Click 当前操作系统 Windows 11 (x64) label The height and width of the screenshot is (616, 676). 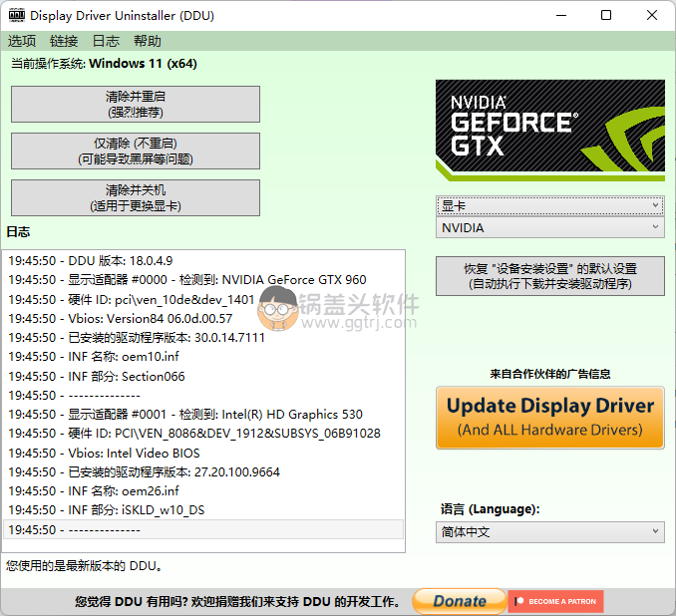(104, 64)
